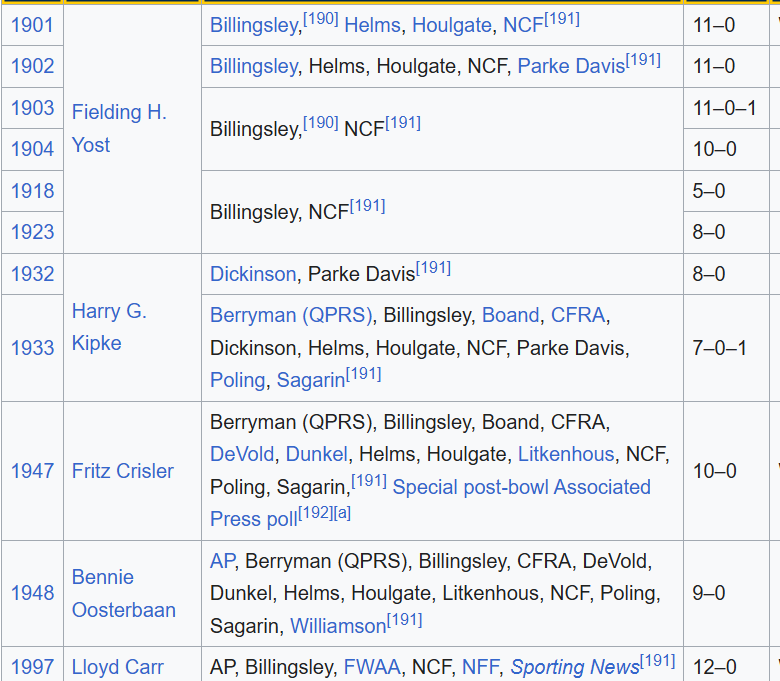Open the 1902 season link
The image size is (780, 681).
click(32, 66)
